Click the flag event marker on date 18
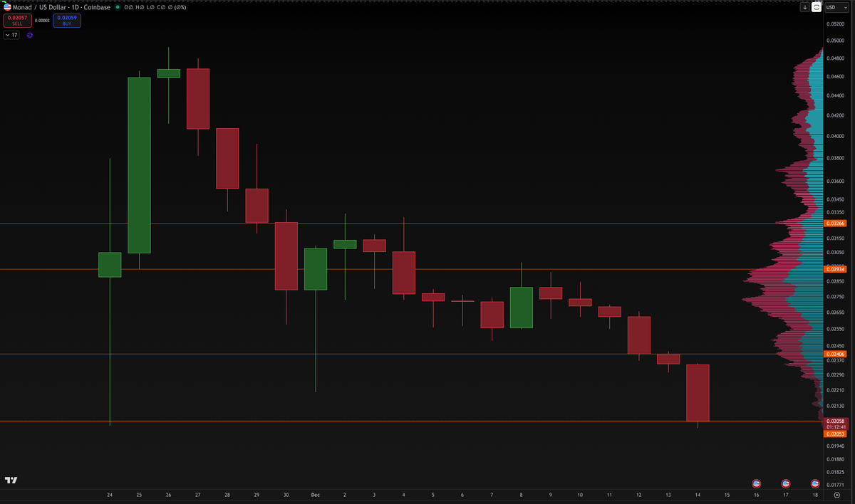Screen dimensions: 855x504 pyautogui.click(x=815, y=482)
